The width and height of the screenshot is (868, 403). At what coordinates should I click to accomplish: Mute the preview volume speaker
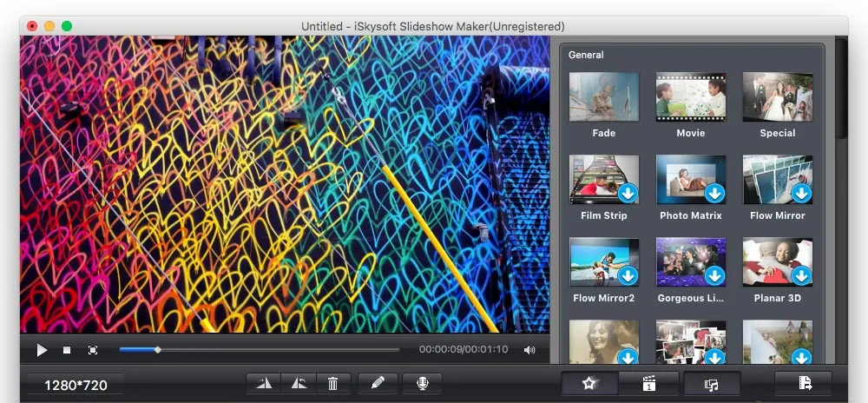pyautogui.click(x=529, y=350)
